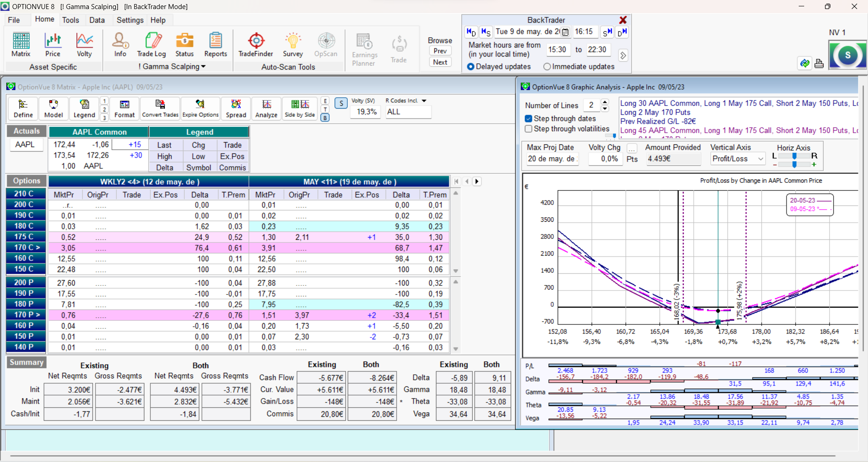Screen dimensions: 868x462
Task: Click the Browse Prev button
Action: [440, 51]
